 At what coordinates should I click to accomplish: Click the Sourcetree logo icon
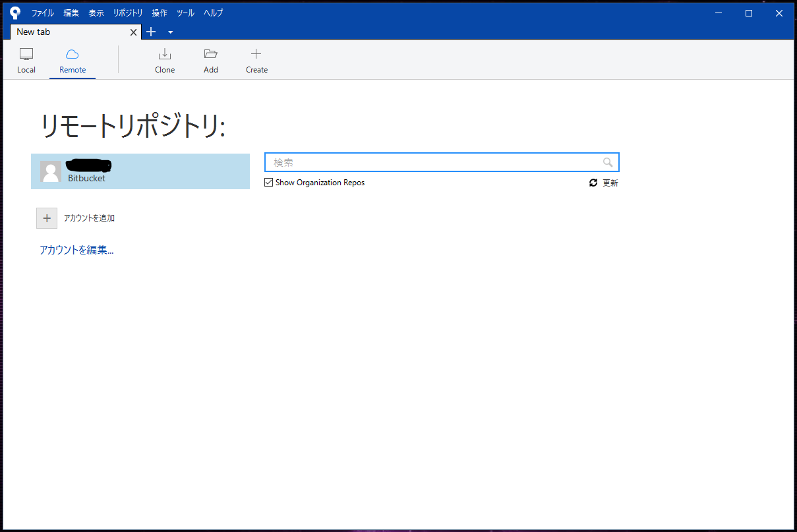point(15,13)
